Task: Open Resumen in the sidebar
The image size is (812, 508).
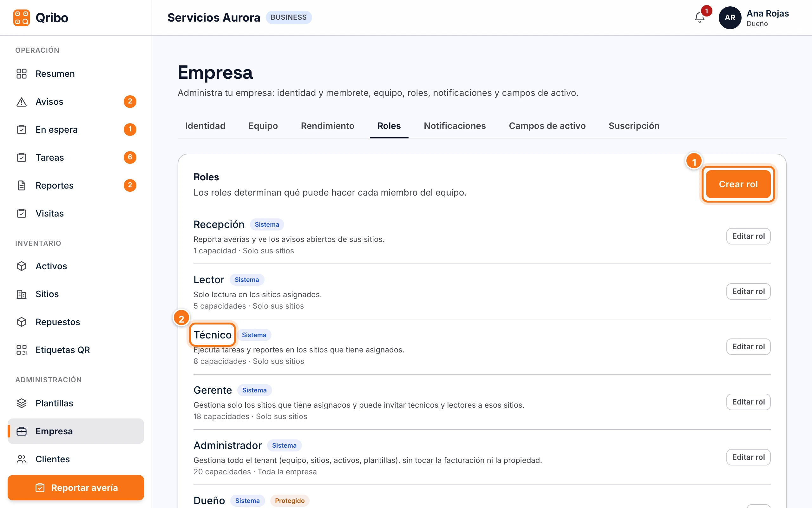Action: tap(76, 74)
